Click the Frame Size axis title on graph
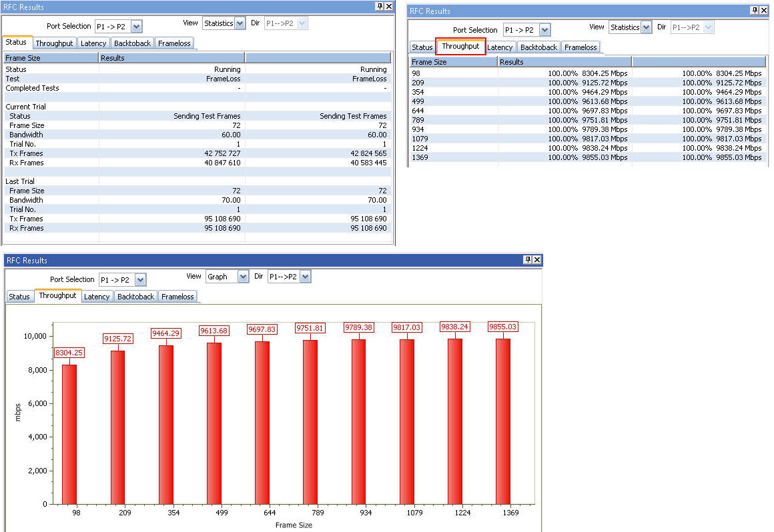The width and height of the screenshot is (774, 532). [x=294, y=525]
